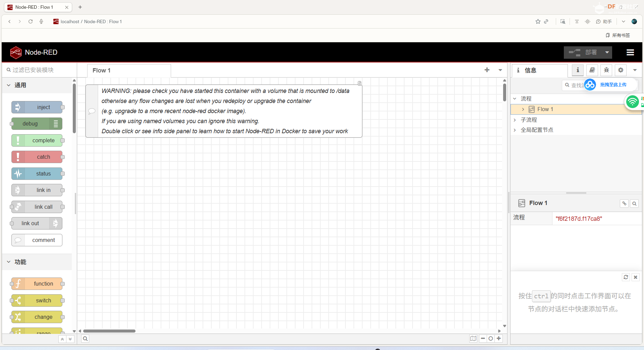
Task: Expand the 全局配置节点 tree section
Action: point(515,130)
